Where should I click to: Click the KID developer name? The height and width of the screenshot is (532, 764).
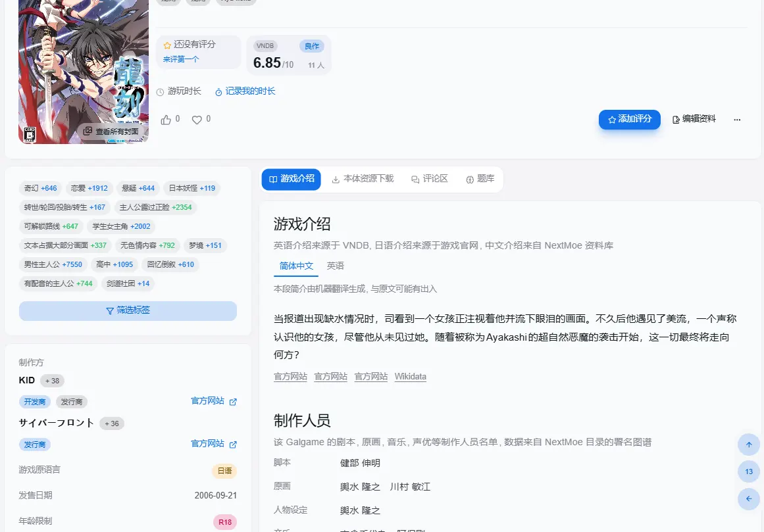point(27,380)
